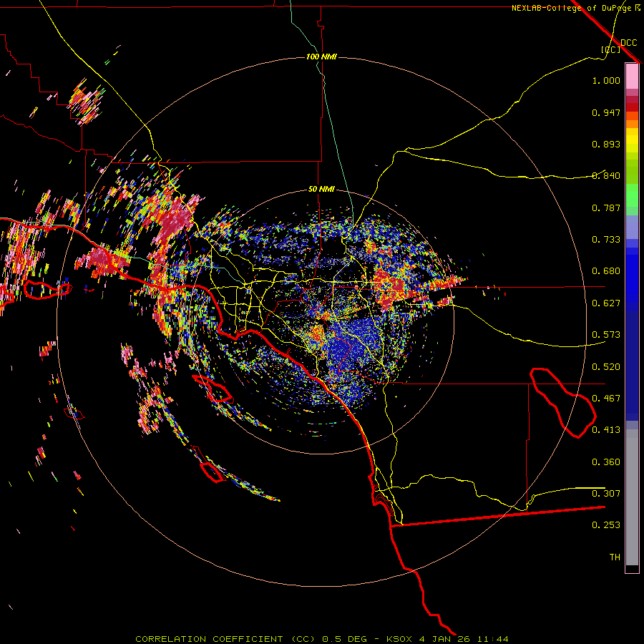Click the 0.573 color scale value
The image size is (644, 644).
tap(606, 335)
